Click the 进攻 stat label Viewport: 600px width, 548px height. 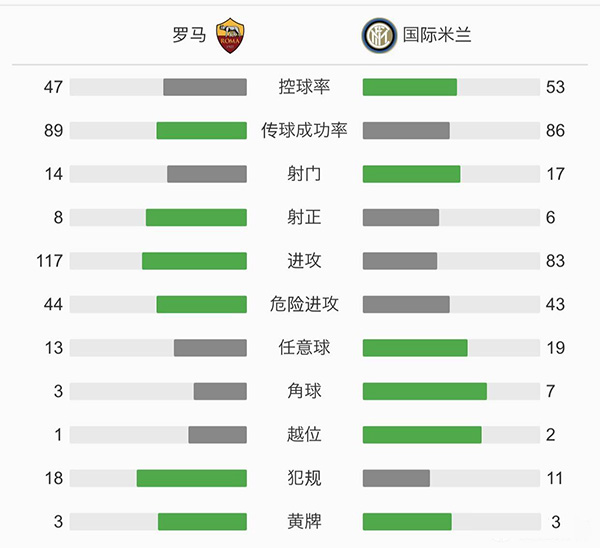[304, 261]
